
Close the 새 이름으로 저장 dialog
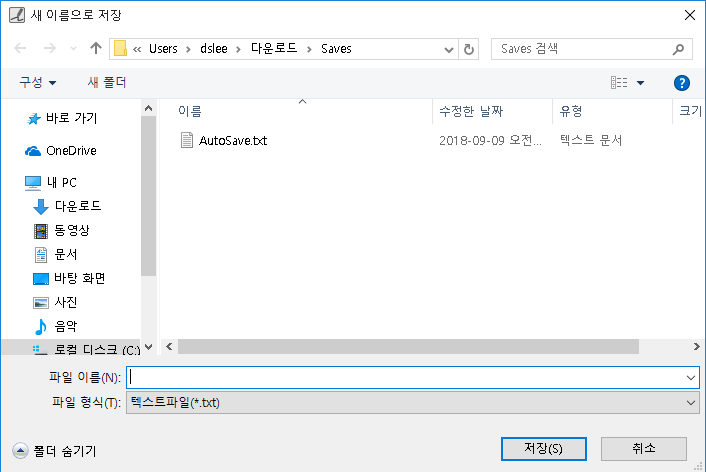click(689, 15)
